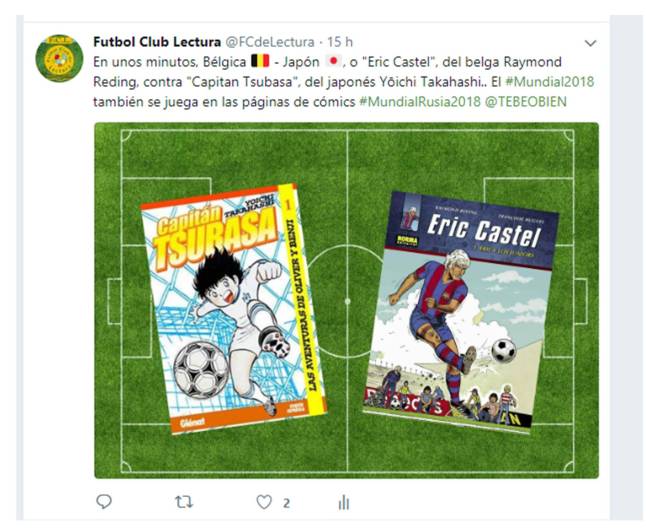Click the Belgium flag emoji
Viewport: 646px width, 528px height.
point(260,61)
